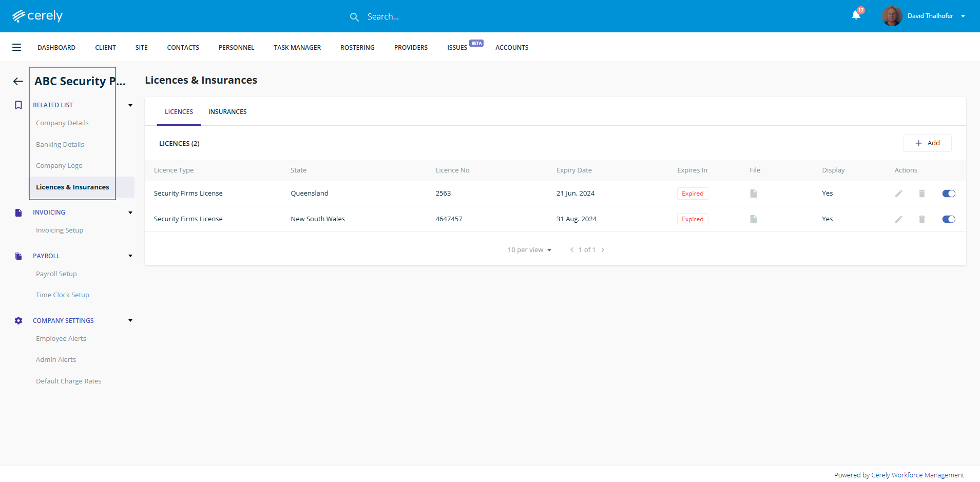The height and width of the screenshot is (482, 980).
Task: Collapse the Payroll sidebar section
Action: click(130, 256)
